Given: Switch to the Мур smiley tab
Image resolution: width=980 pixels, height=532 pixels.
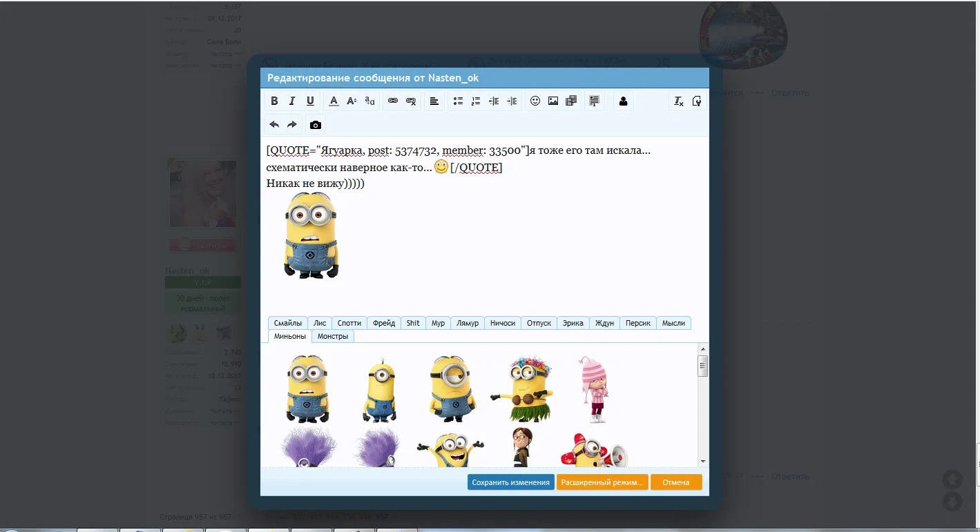Looking at the screenshot, I should [438, 323].
